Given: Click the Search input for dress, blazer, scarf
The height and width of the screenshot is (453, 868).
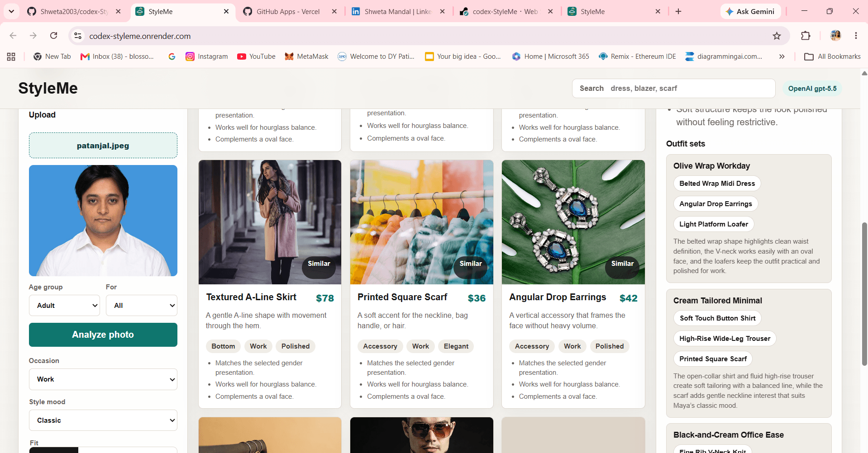Looking at the screenshot, I should 674,89.
